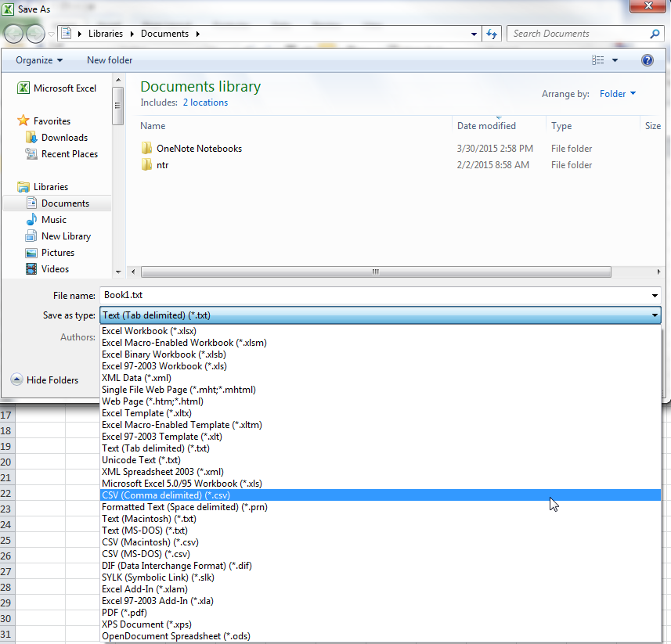Click into the File name field
This screenshot has height=644, width=671.
374,295
